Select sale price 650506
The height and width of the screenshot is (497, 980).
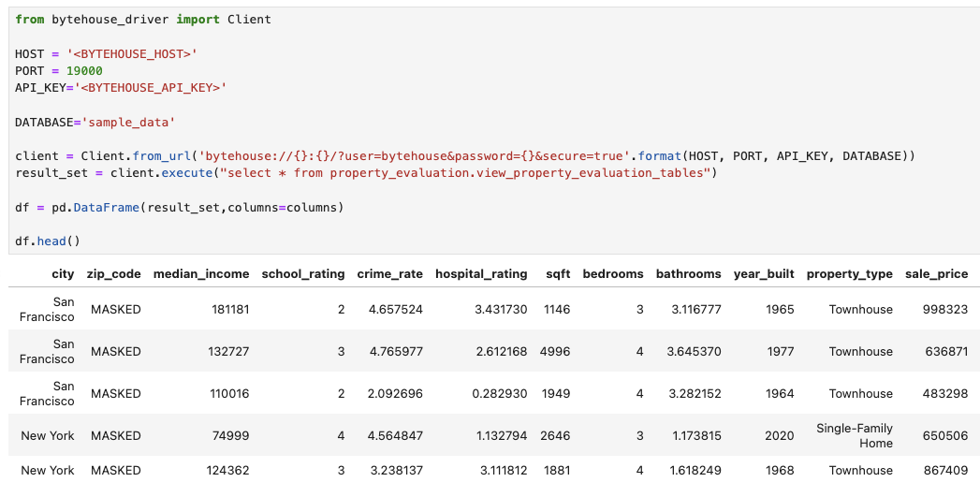pyautogui.click(x=945, y=436)
